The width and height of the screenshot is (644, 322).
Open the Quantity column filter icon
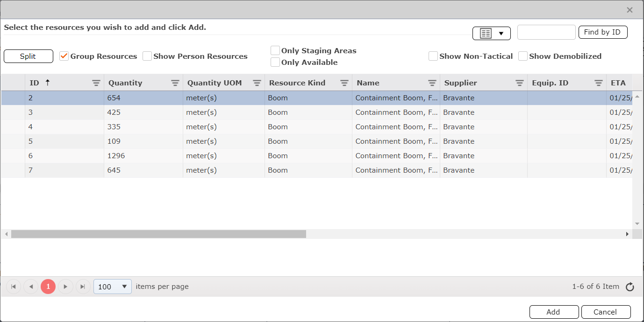click(175, 83)
